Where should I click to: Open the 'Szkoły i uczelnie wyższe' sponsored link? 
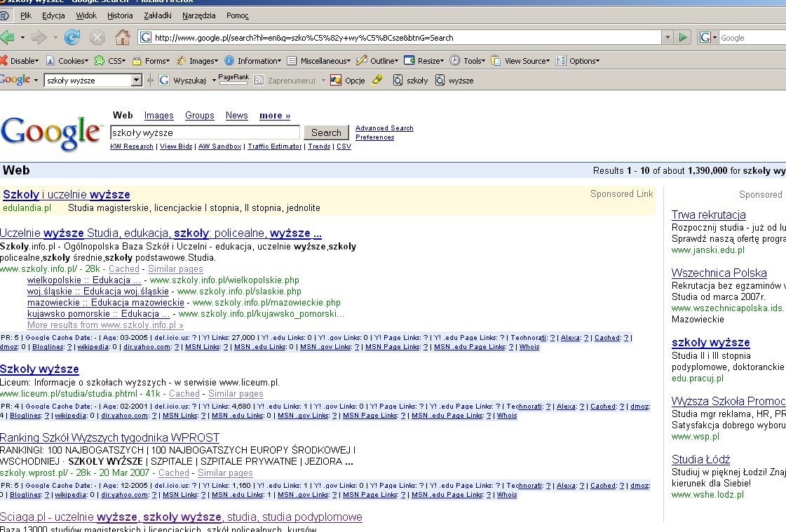coord(67,194)
